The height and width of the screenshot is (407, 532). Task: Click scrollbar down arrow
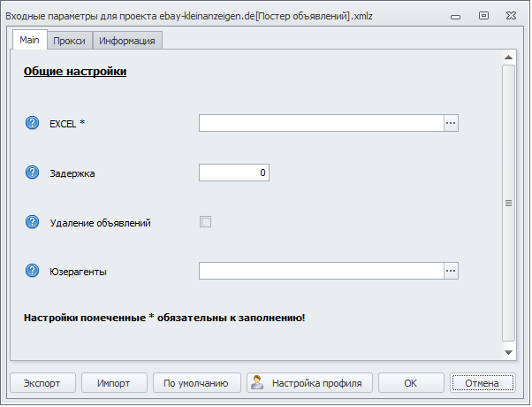tap(508, 352)
